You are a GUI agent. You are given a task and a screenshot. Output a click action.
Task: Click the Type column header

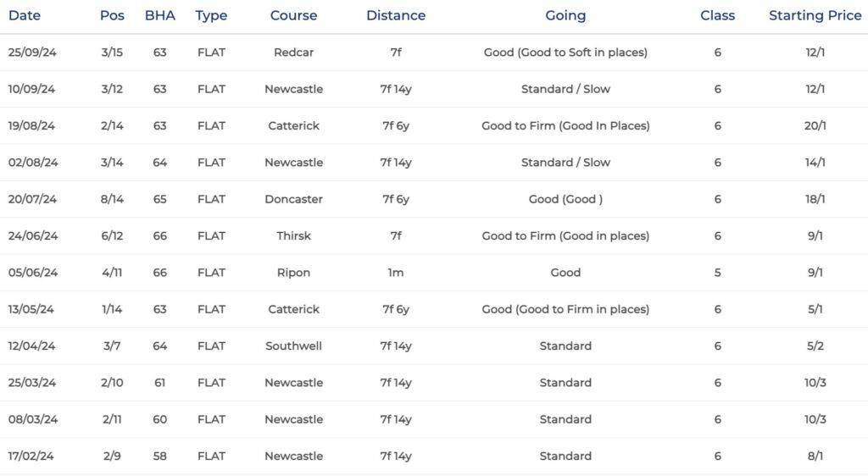tap(211, 16)
